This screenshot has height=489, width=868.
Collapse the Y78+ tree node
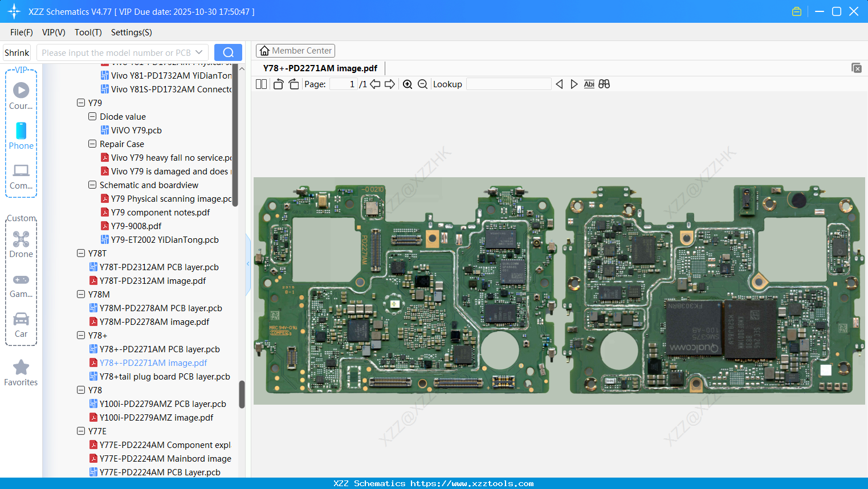click(x=81, y=336)
